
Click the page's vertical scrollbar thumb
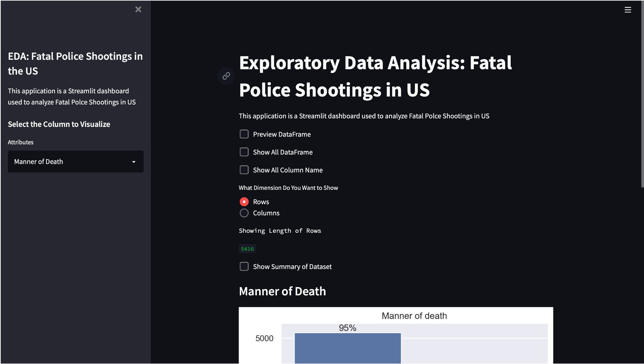click(x=642, y=93)
